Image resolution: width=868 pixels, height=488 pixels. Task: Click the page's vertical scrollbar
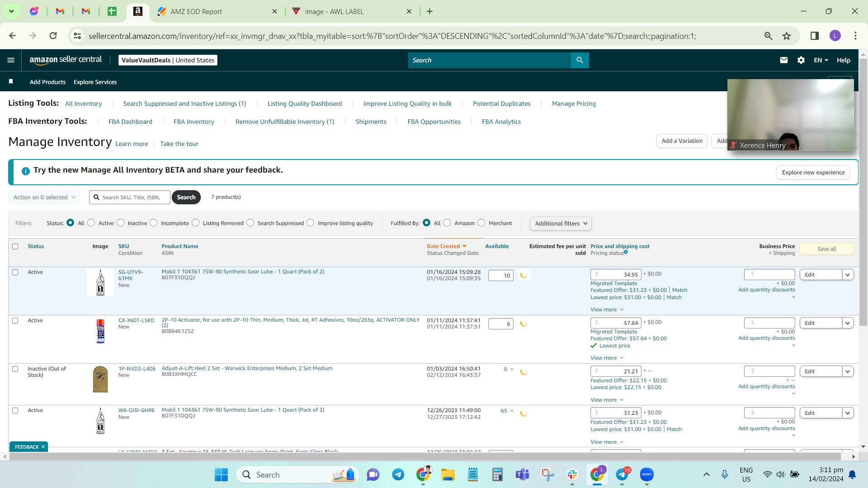tap(863, 192)
